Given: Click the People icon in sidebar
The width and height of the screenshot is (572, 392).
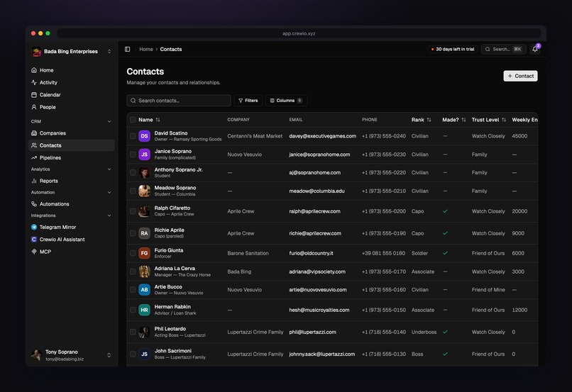Looking at the screenshot, I should [x=34, y=107].
